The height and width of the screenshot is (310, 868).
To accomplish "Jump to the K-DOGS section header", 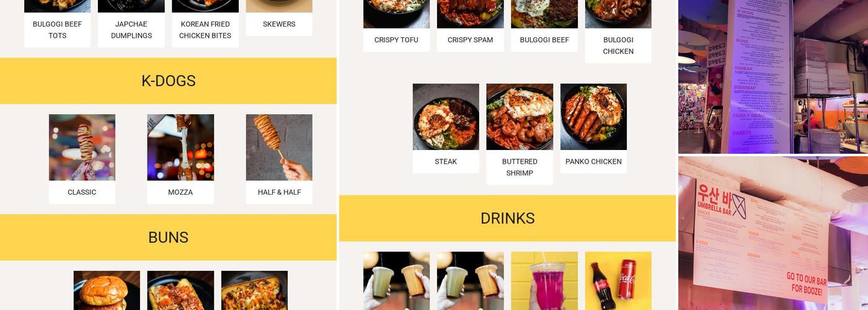I will click(168, 81).
